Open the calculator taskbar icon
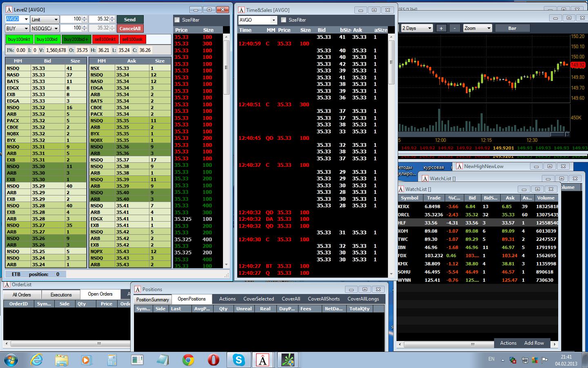588x368 pixels. (112, 360)
